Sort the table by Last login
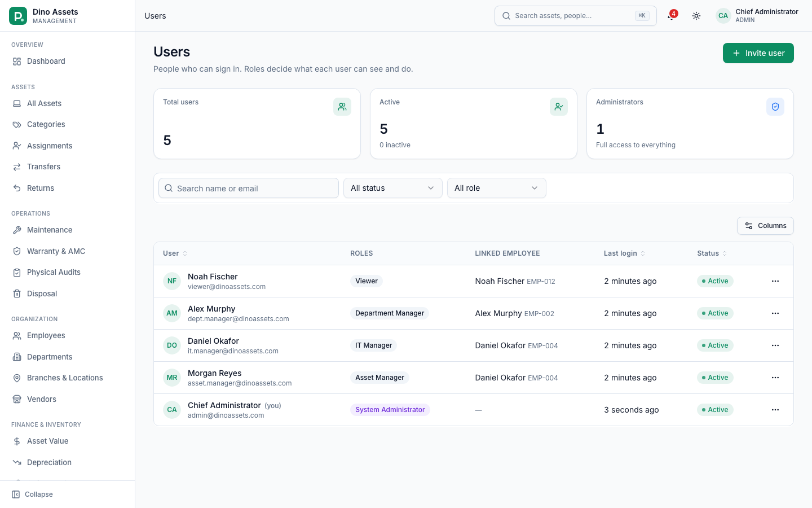Screen dimensions: 812x508 [625, 253]
